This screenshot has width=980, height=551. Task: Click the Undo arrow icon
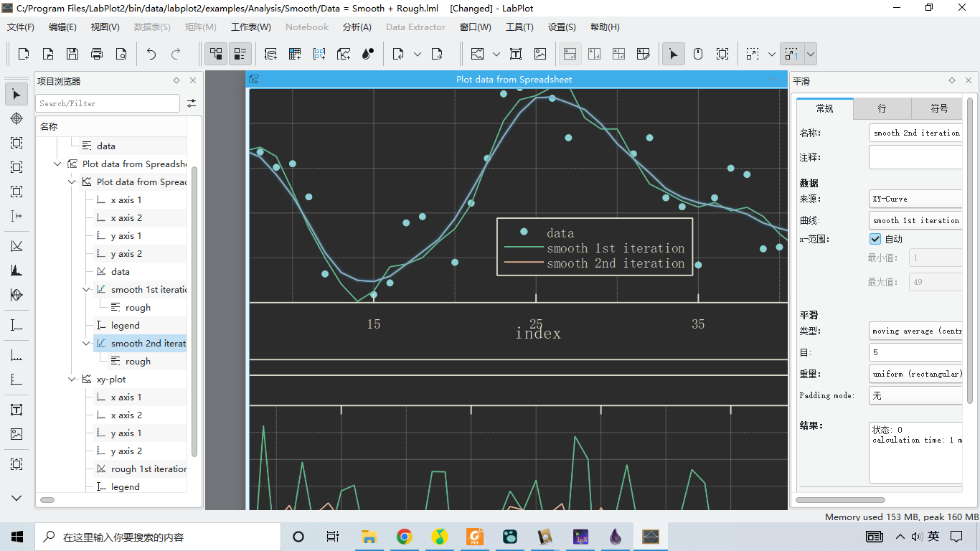(151, 54)
